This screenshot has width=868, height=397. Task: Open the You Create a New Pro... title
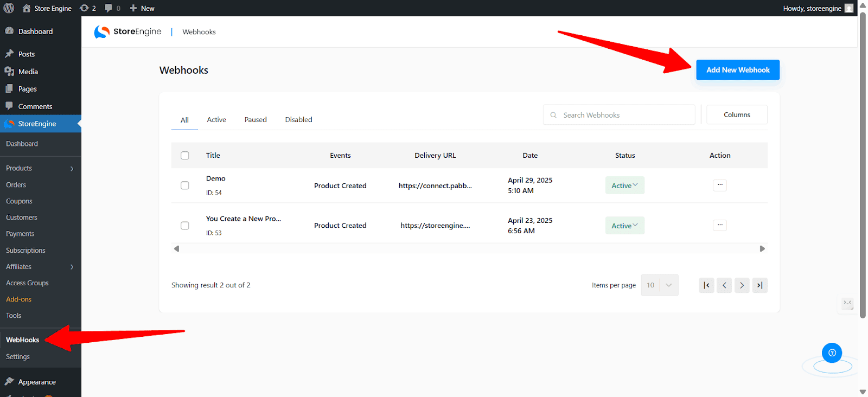tap(244, 219)
